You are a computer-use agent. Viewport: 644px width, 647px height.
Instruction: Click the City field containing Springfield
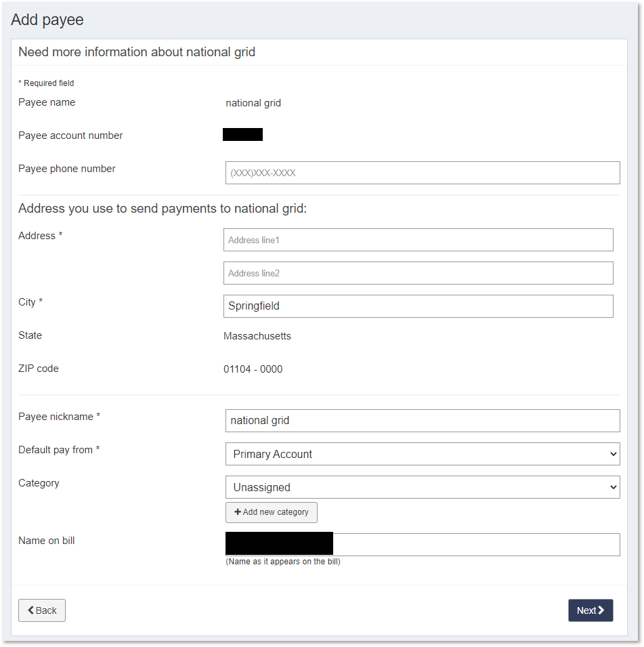pos(418,306)
